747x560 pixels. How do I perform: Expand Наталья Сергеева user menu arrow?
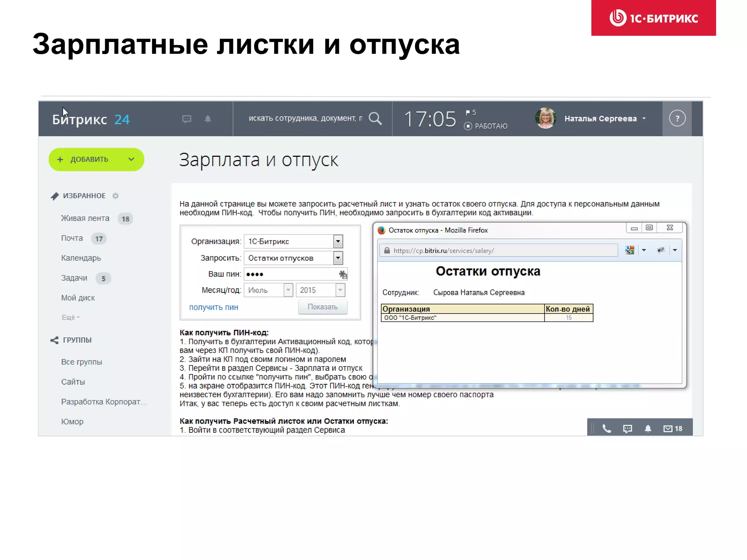(x=644, y=118)
